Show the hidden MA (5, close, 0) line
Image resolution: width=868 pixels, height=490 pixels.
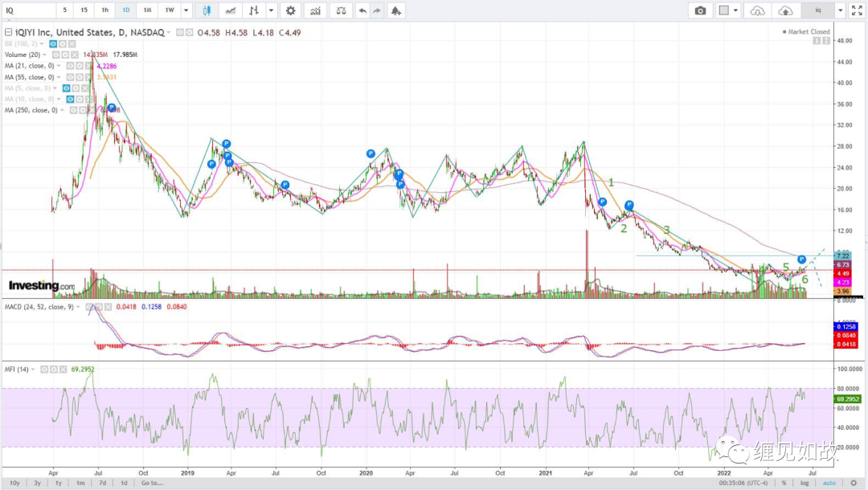point(67,88)
